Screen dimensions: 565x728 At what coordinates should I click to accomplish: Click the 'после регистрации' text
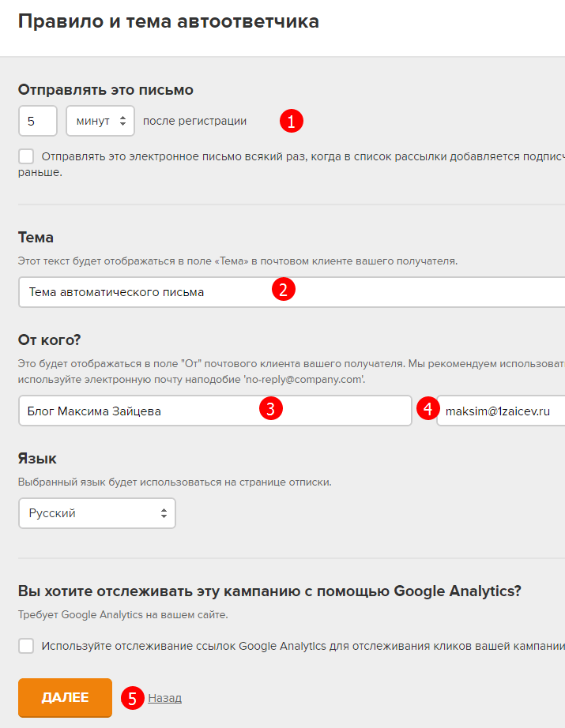(x=194, y=121)
